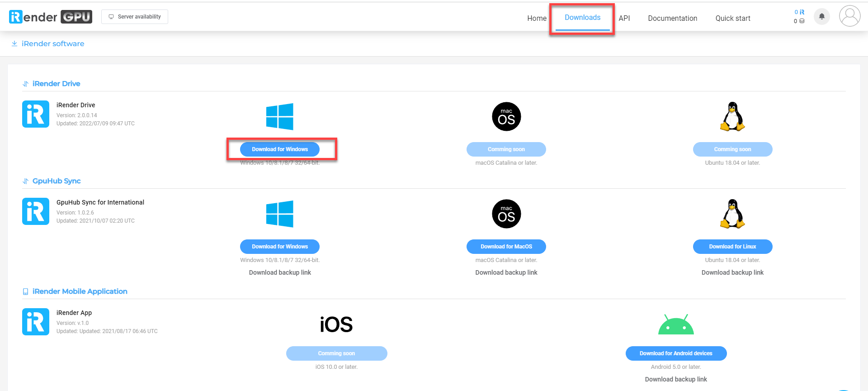Screen dimensions: 868x391
Task: Download GpuHub Sync for Windows
Action: point(280,247)
